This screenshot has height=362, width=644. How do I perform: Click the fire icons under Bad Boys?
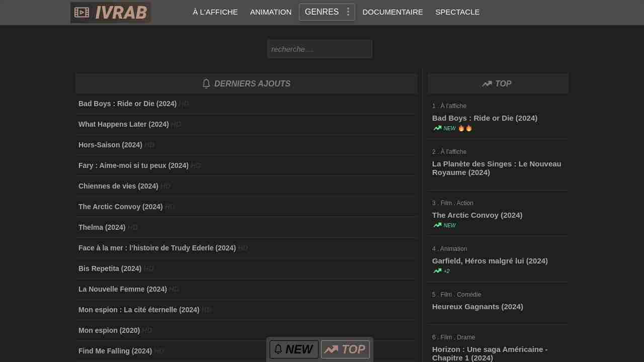click(x=465, y=128)
